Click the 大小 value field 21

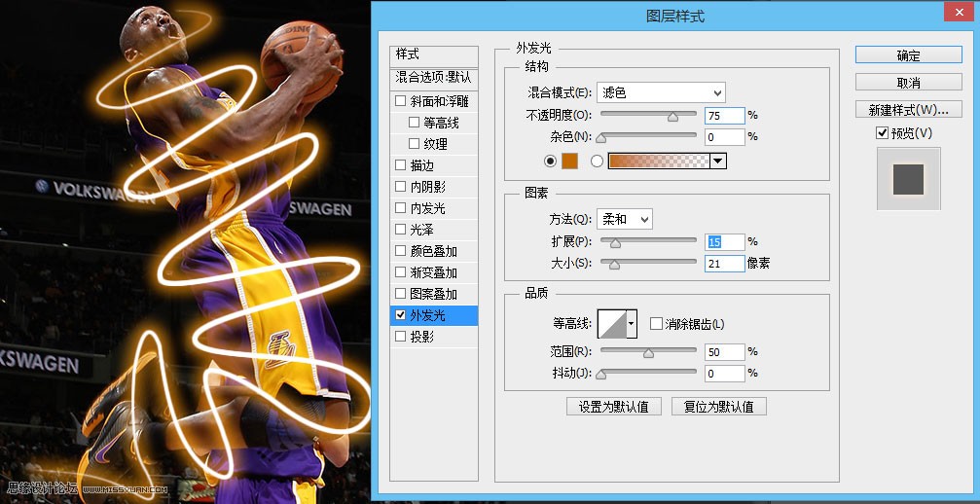pos(725,264)
